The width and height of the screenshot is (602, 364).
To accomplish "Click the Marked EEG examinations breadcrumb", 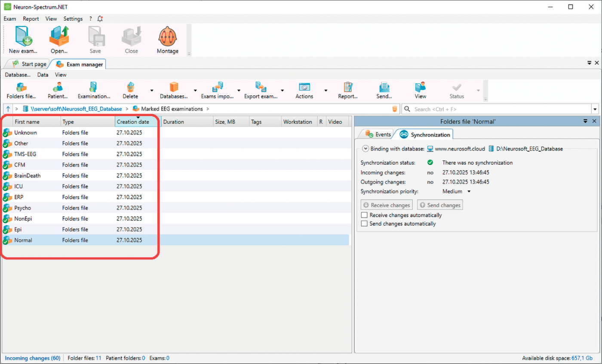I will 172,109.
